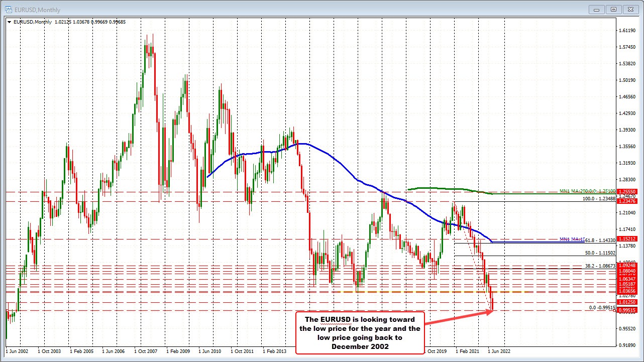Click the red 1.23476 price level label
644x362 pixels.
[627, 201]
